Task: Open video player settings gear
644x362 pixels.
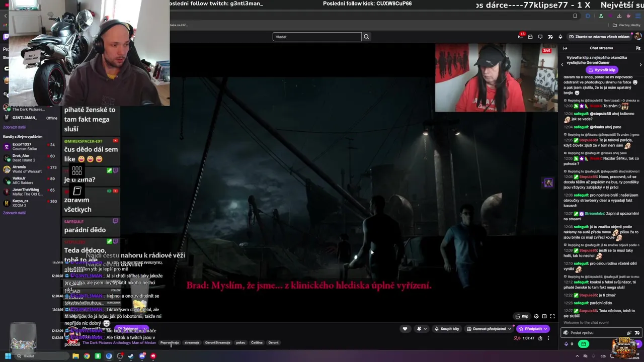Action: pyautogui.click(x=536, y=316)
